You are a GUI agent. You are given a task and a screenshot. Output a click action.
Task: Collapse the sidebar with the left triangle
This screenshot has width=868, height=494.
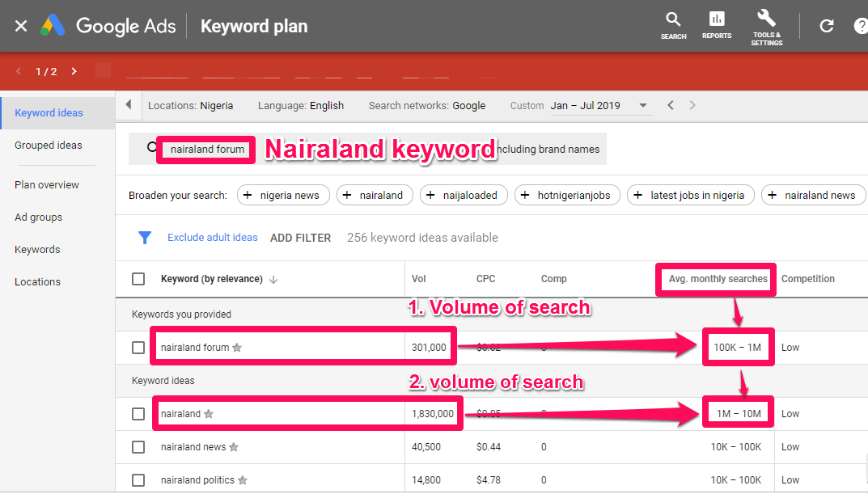click(x=128, y=105)
